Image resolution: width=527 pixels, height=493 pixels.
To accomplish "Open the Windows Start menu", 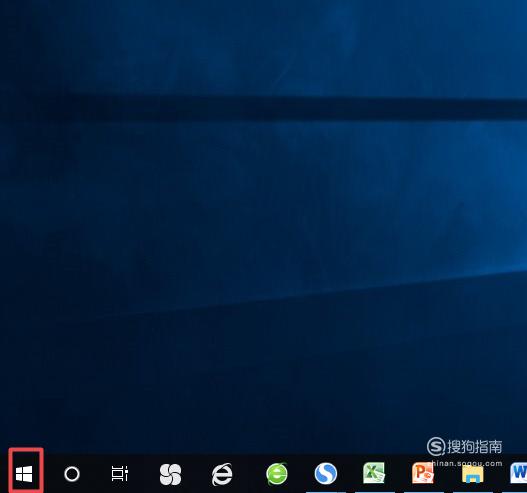I will (x=24, y=474).
